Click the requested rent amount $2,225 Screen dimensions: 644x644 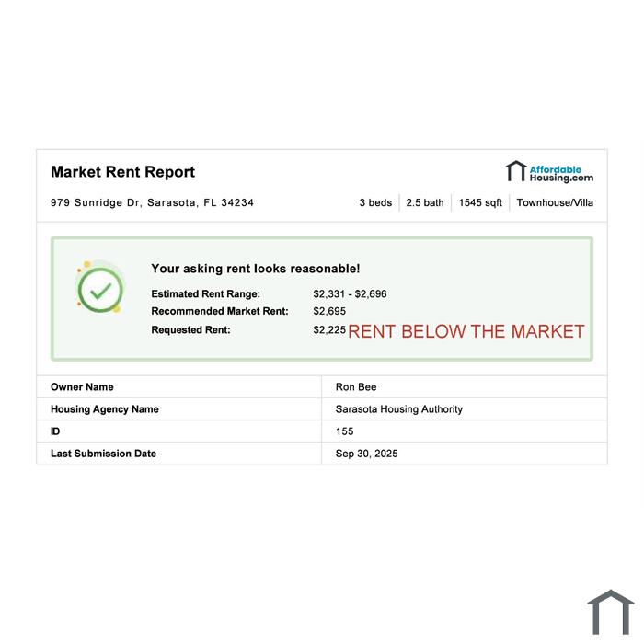tap(328, 329)
